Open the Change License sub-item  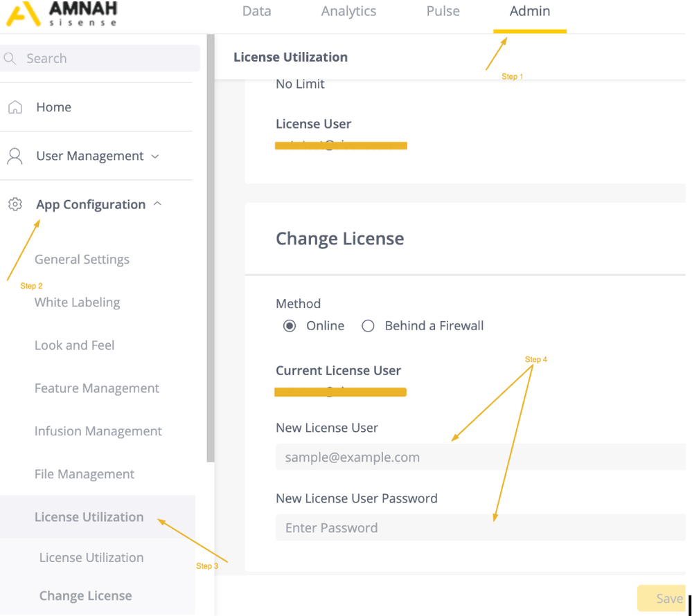pyautogui.click(x=85, y=596)
